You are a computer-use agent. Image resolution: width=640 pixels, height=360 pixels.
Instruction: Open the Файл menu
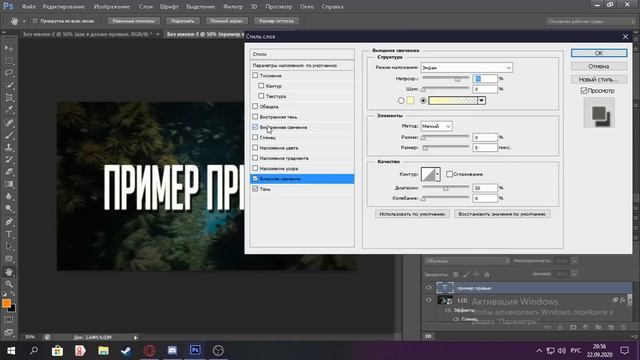pos(29,7)
